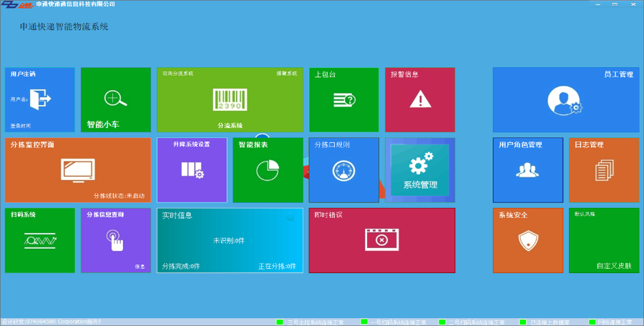The image size is (644, 326).
Task: Open the 实时信息 tile
Action: (x=230, y=240)
